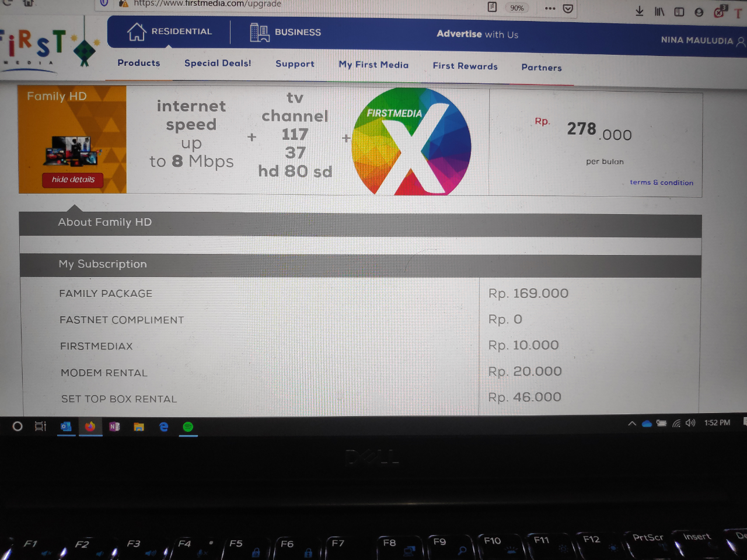This screenshot has height=560, width=747.
Task: Click the connection security padlock icon
Action: 123,3
